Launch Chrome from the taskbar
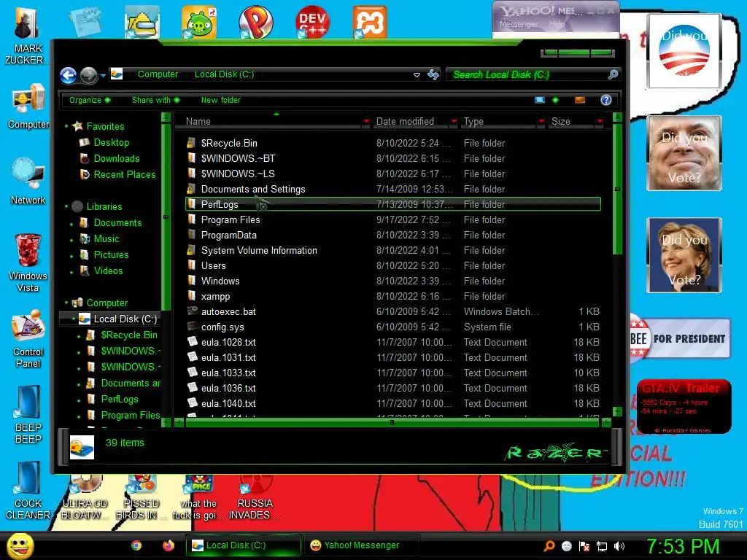This screenshot has width=747, height=560. click(x=136, y=545)
